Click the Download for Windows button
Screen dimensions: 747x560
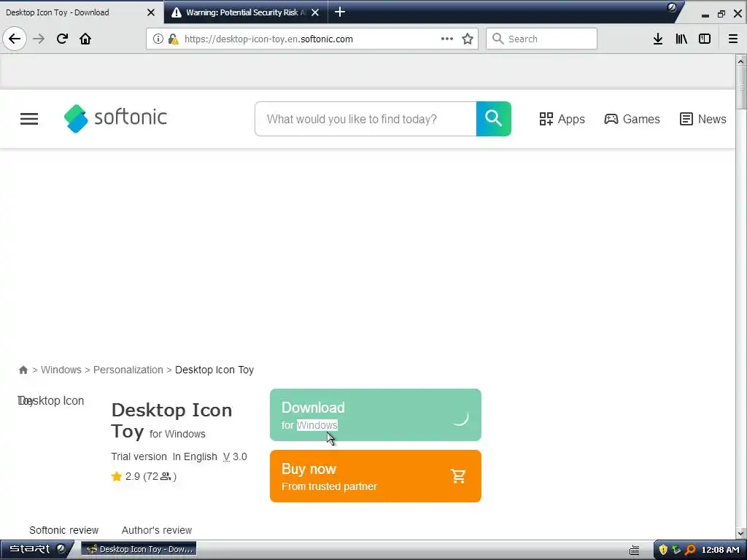coord(376,415)
